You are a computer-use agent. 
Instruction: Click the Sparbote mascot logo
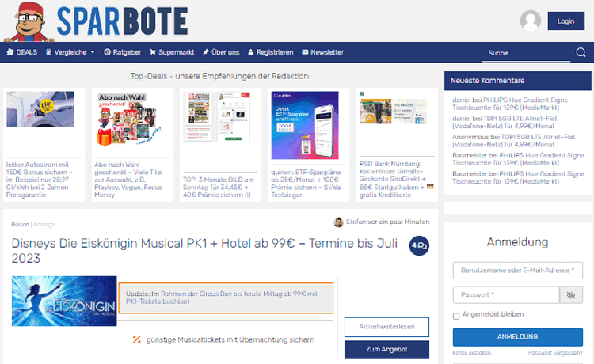tap(29, 21)
